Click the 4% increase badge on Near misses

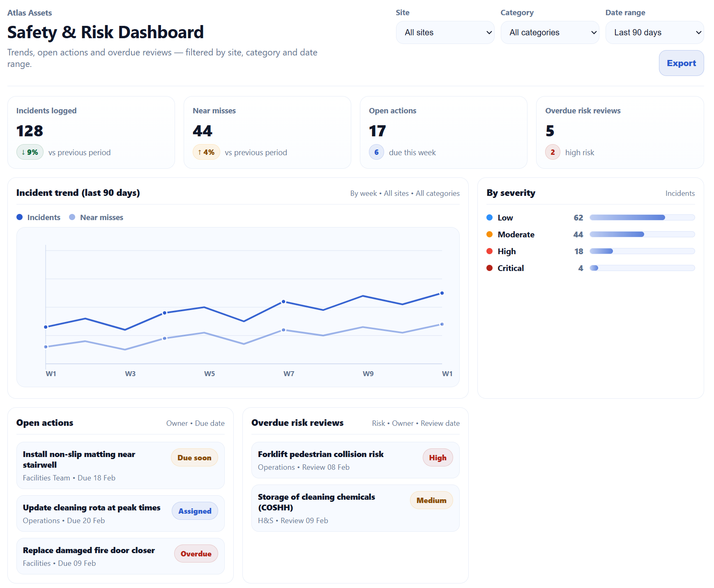tap(206, 152)
